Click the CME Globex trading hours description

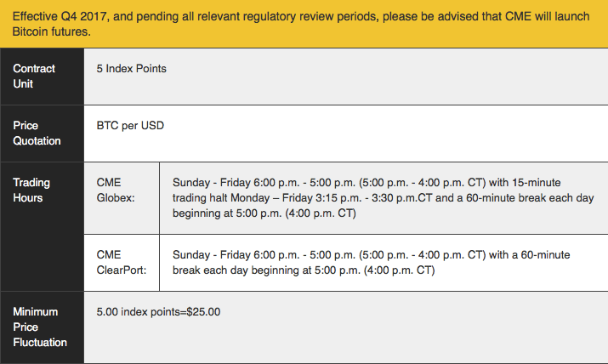[x=384, y=197]
